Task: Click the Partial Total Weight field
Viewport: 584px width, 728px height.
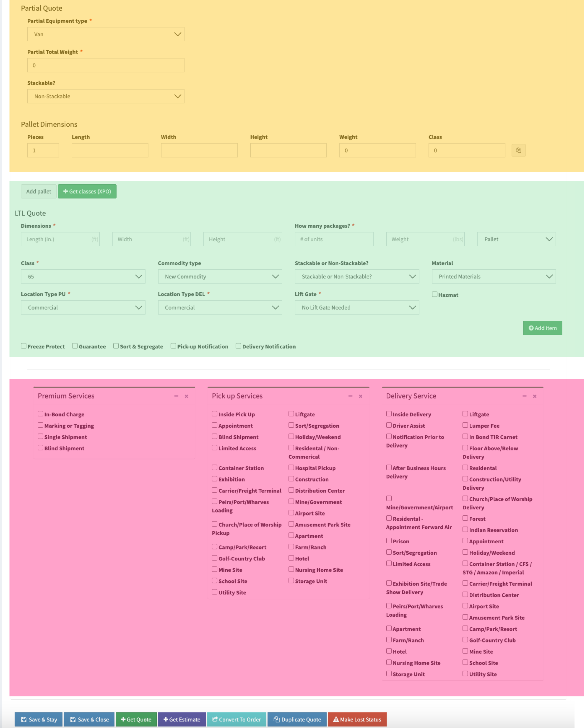Action: (x=105, y=65)
